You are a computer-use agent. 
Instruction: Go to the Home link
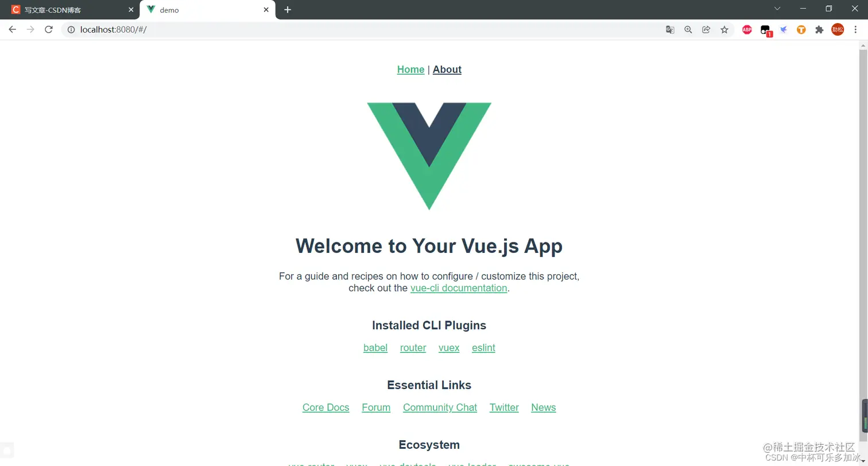point(410,70)
